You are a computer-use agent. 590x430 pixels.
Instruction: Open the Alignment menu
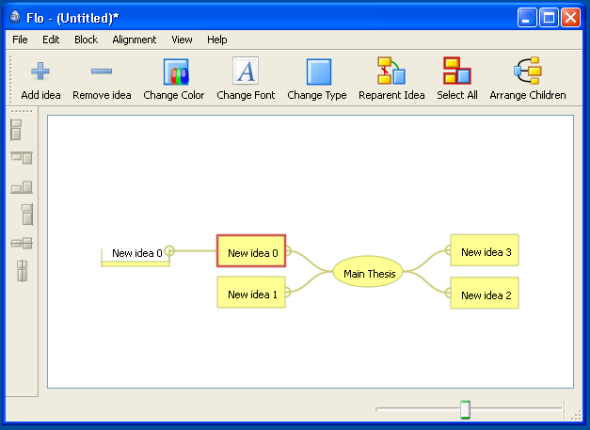point(134,40)
